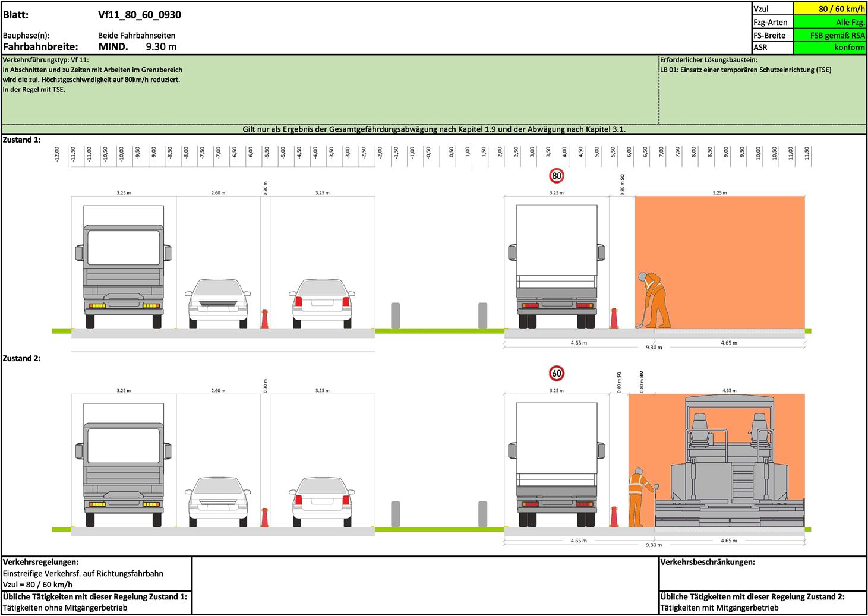Select the left gray bollard in Zustand 1
Screen dimensions: 868x616
(395, 315)
